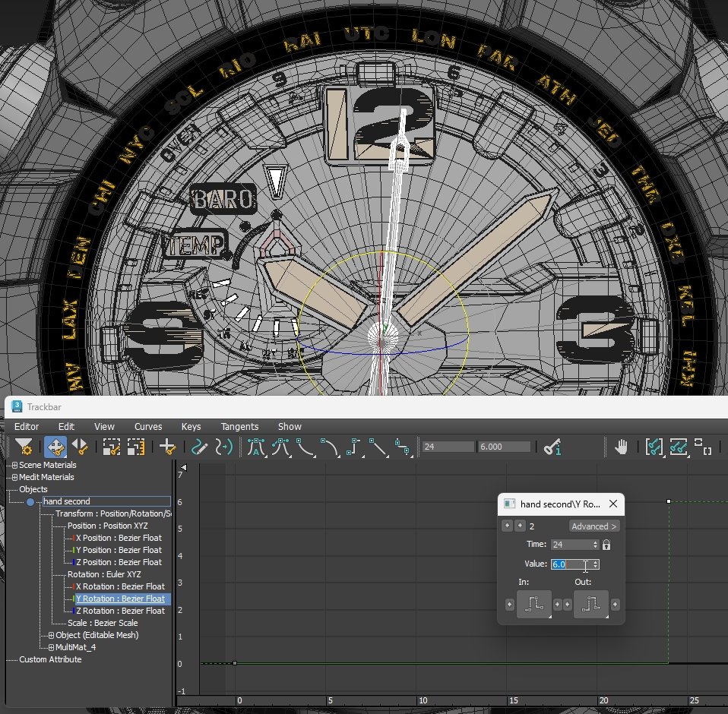Screen dimensions: 728x714
Task: Select the Add/Remove Key tool
Action: click(167, 447)
